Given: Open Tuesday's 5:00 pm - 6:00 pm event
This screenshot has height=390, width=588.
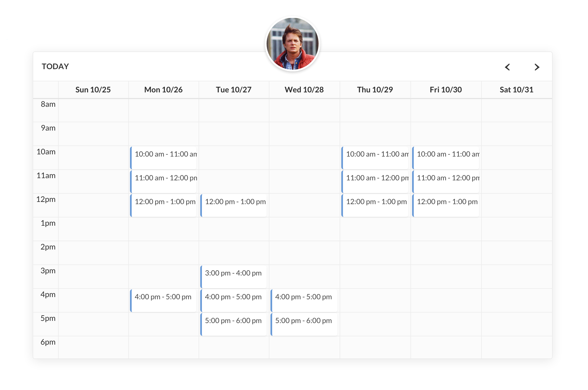Looking at the screenshot, I should [x=234, y=324].
